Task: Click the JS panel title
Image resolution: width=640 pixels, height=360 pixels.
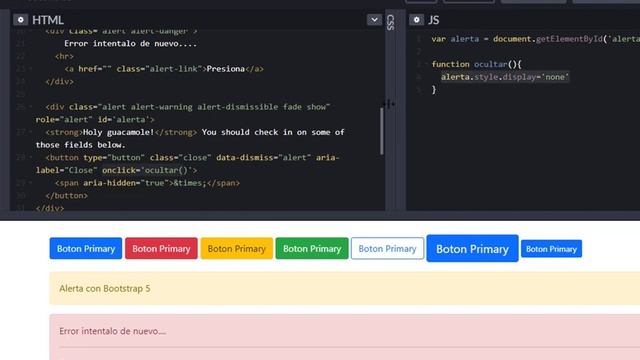Action: [x=433, y=20]
